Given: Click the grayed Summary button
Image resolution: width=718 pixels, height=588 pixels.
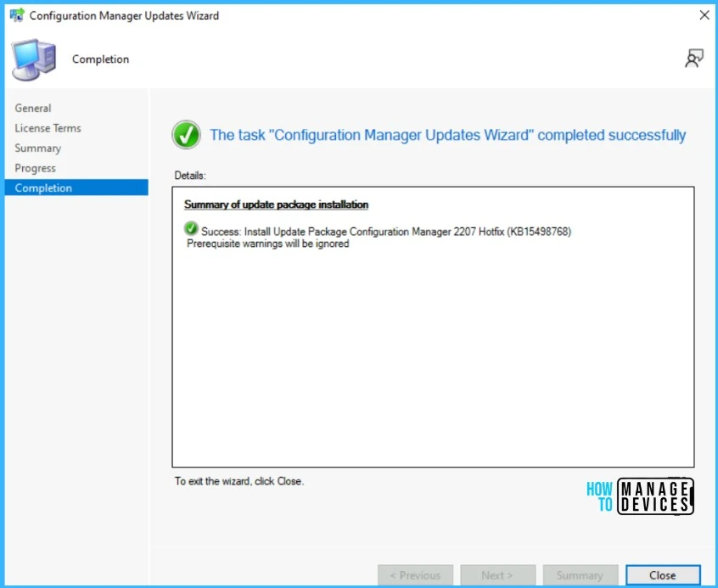Looking at the screenshot, I should 581,575.
